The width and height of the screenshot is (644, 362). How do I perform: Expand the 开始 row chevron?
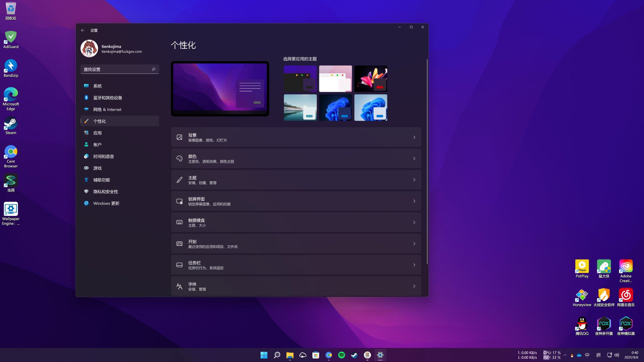(x=414, y=244)
